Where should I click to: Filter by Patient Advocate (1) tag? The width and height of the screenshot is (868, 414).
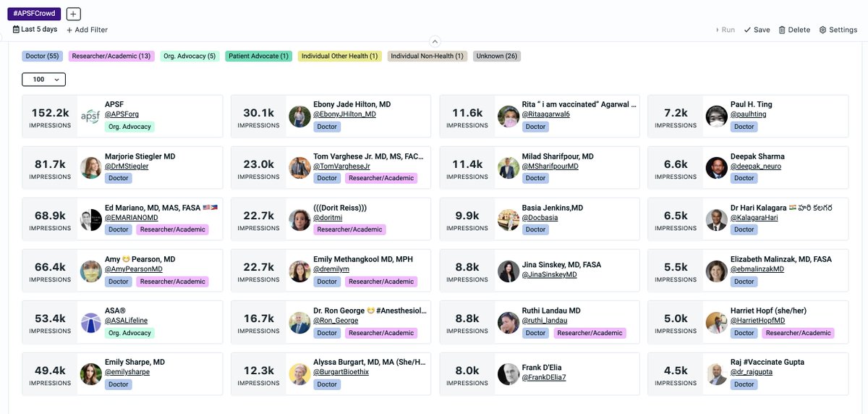point(258,56)
